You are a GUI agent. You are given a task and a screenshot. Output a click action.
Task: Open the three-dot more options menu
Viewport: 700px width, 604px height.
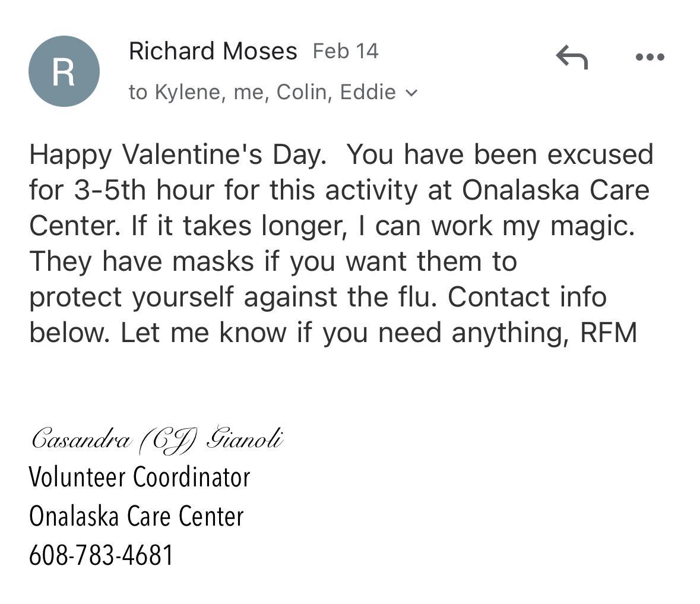(650, 57)
